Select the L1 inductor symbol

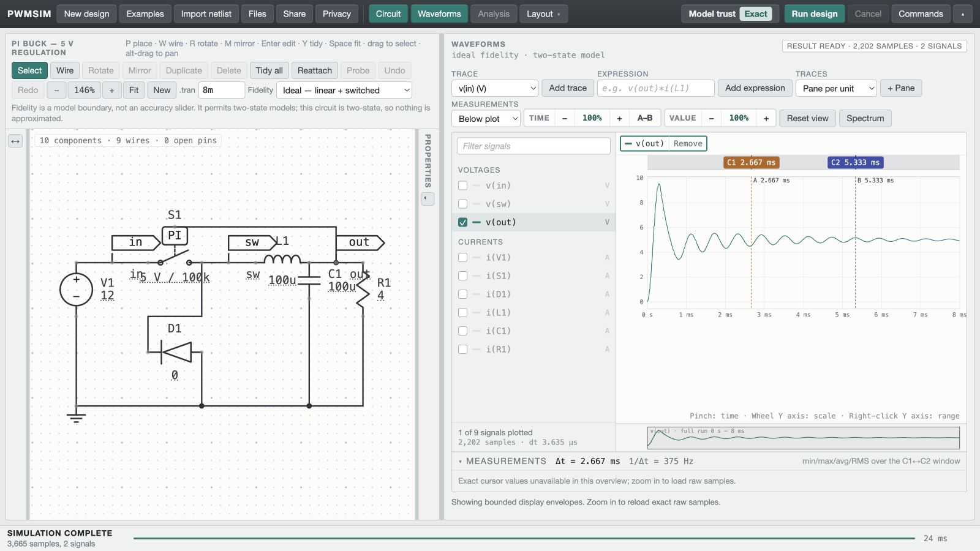coord(282,258)
